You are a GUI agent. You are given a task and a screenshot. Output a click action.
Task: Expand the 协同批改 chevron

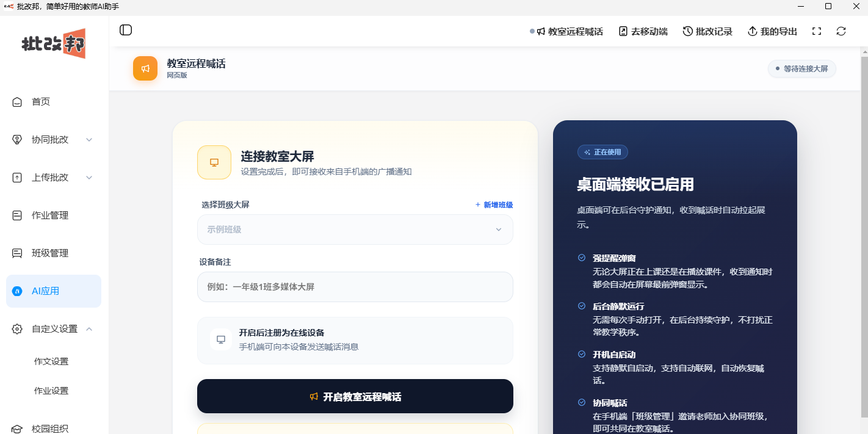point(89,140)
